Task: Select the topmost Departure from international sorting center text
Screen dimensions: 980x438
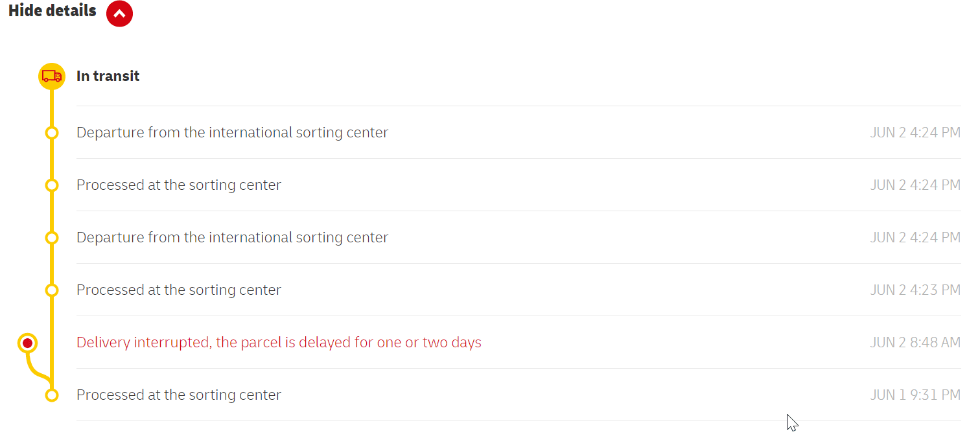Action: pos(232,132)
